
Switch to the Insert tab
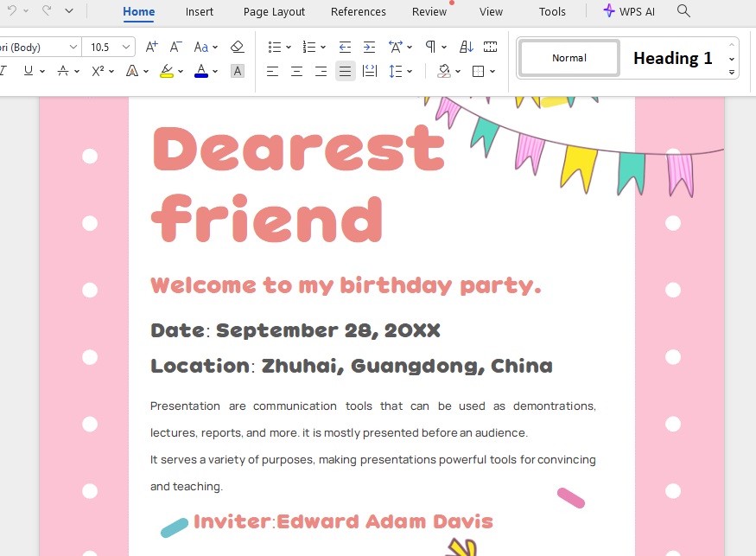tap(200, 11)
